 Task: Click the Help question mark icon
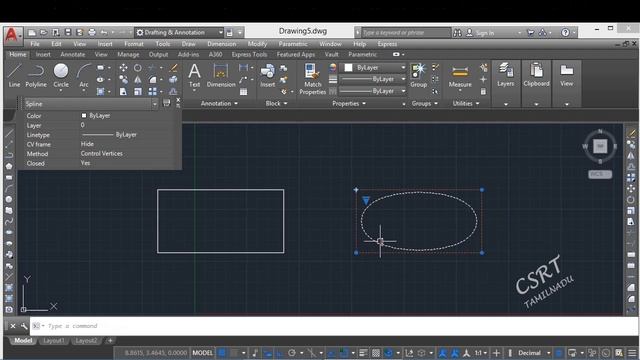point(565,33)
